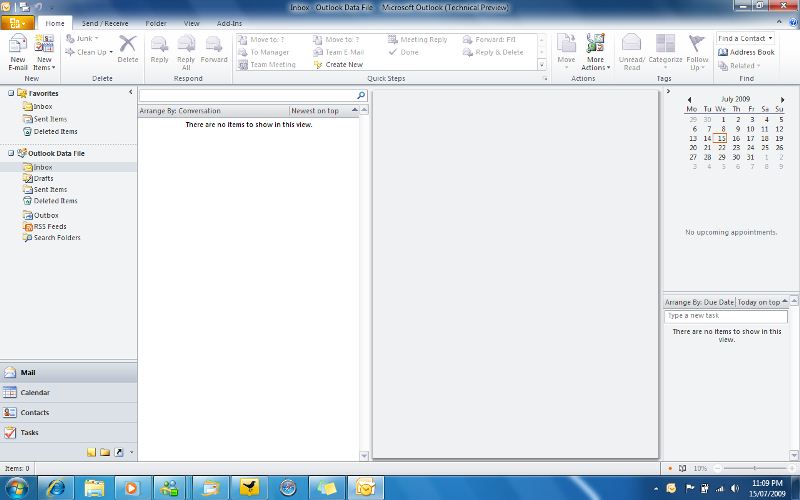
Task: Switch to Calendar view
Action: tap(68, 392)
